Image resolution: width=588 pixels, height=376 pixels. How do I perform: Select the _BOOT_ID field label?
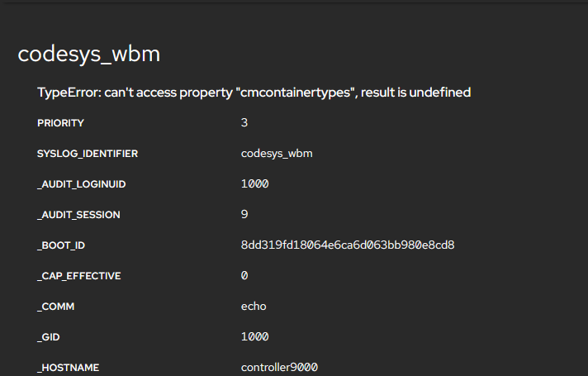(61, 245)
